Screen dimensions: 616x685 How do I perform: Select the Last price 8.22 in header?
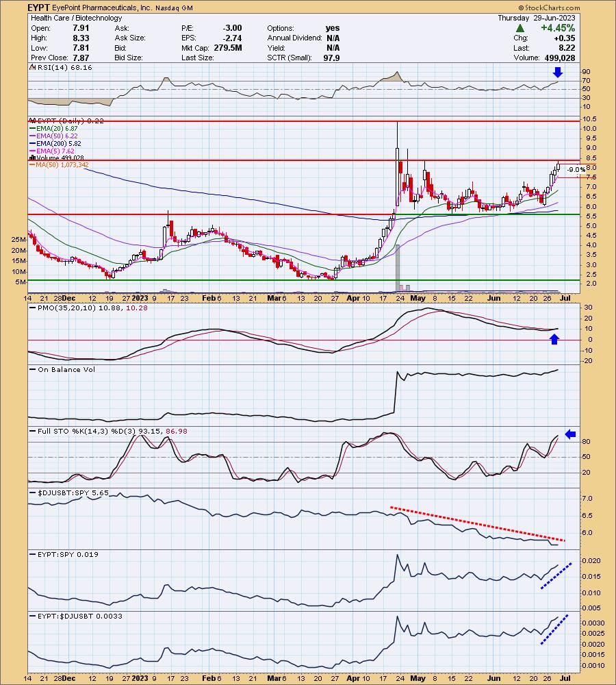point(567,48)
